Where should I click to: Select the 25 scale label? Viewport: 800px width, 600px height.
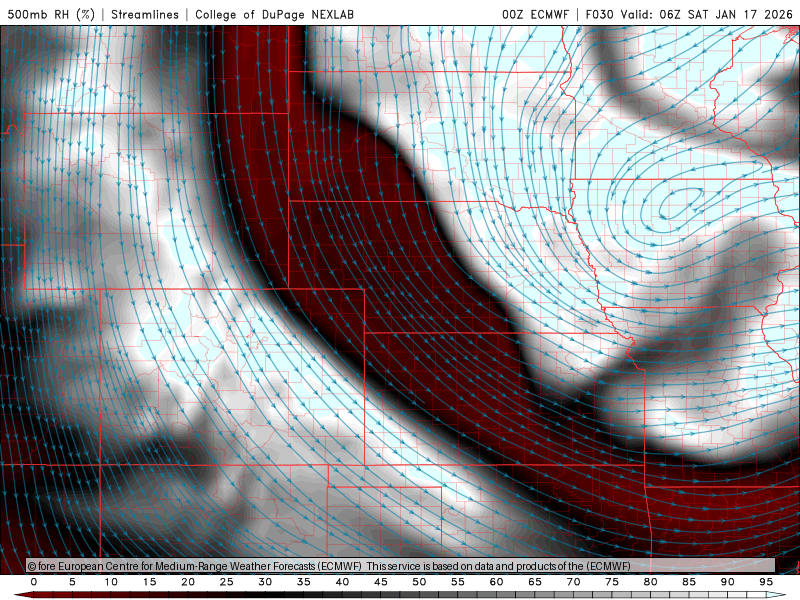pos(227,582)
